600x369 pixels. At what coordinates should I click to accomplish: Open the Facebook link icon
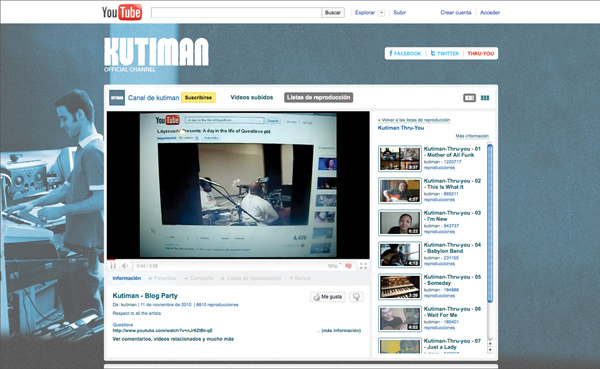(405, 54)
